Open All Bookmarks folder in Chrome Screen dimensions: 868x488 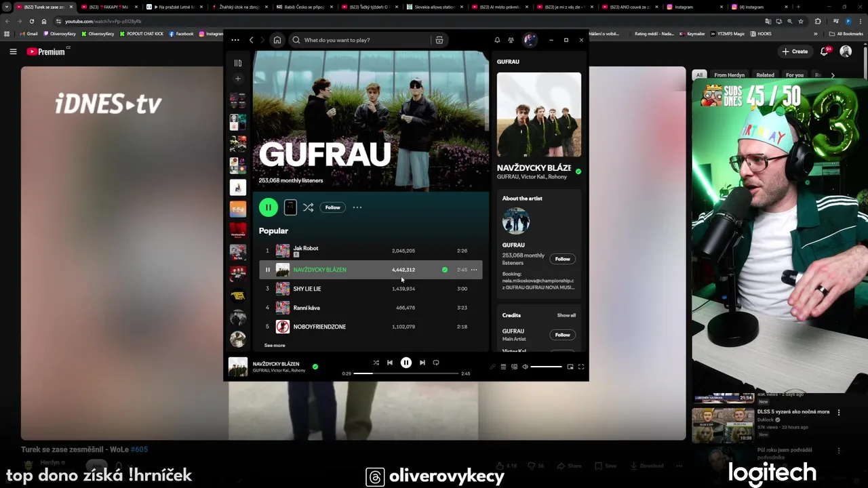(x=846, y=33)
